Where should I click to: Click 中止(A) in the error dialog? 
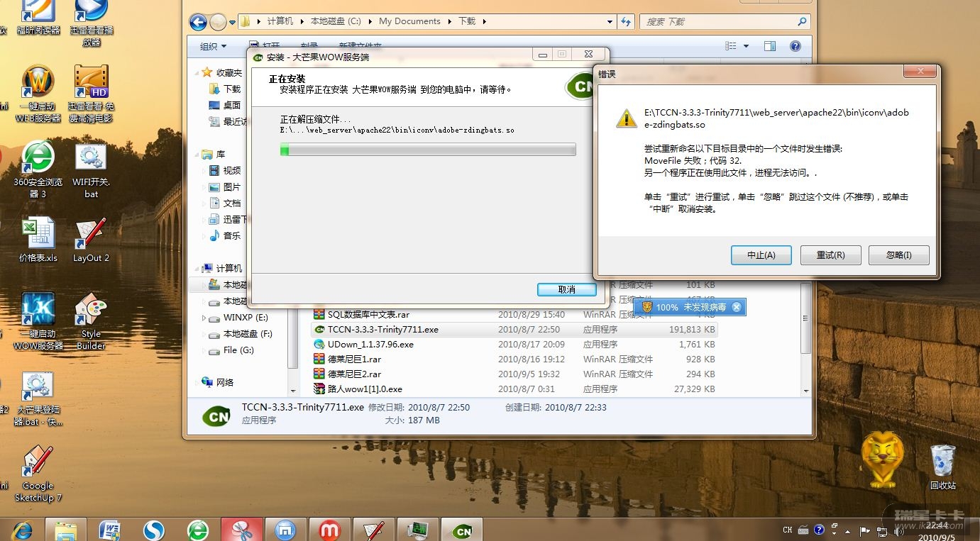tap(761, 255)
